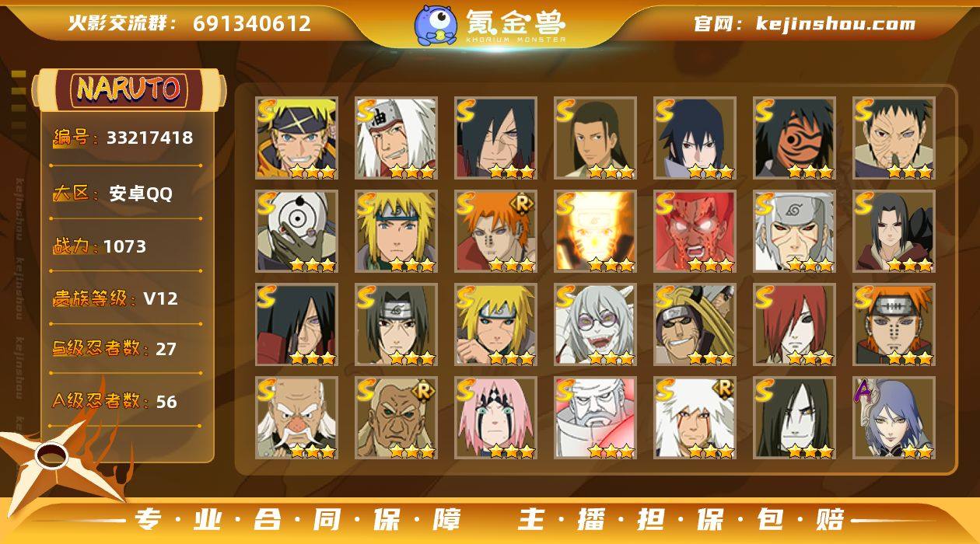This screenshot has height=544, width=980.
Task: Click the white ringed-mask Obito portrait
Action: click(296, 232)
